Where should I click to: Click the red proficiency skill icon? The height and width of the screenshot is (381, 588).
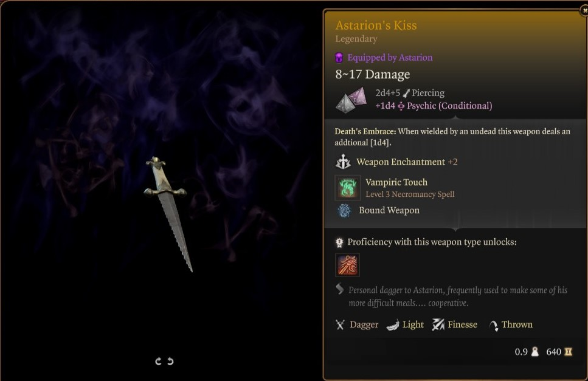tap(347, 265)
